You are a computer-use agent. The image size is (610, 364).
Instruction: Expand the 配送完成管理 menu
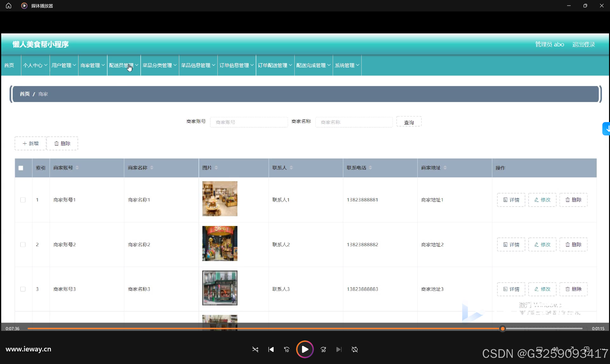tap(313, 65)
